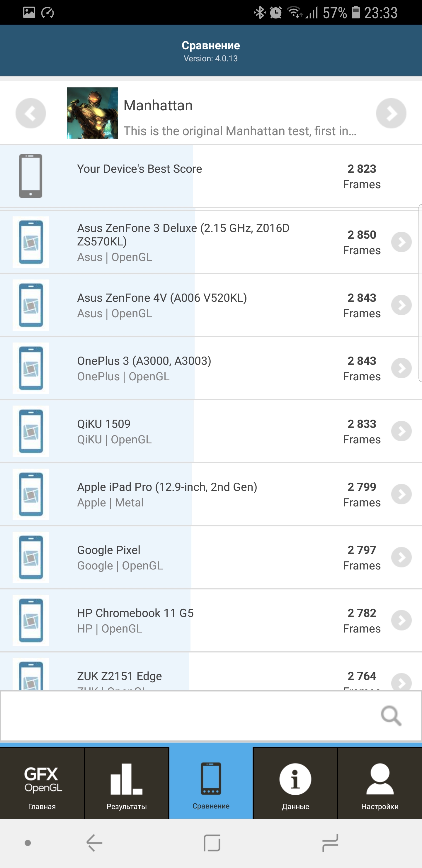Tap the Apple iPad Pro device icon

(31, 494)
